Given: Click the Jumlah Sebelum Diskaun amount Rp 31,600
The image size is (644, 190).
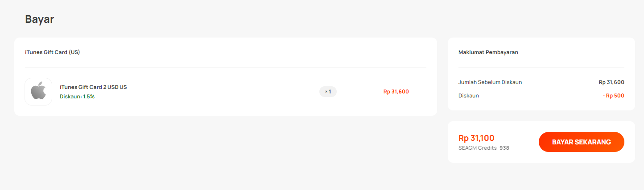Looking at the screenshot, I should [611, 82].
